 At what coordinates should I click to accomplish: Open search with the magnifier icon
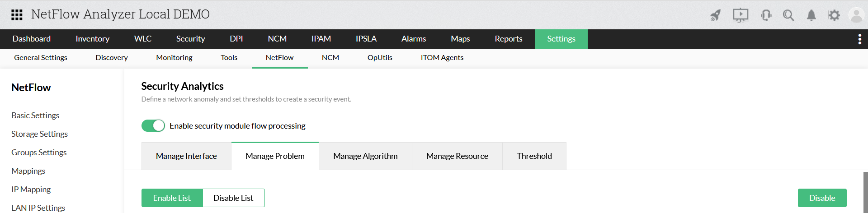788,15
